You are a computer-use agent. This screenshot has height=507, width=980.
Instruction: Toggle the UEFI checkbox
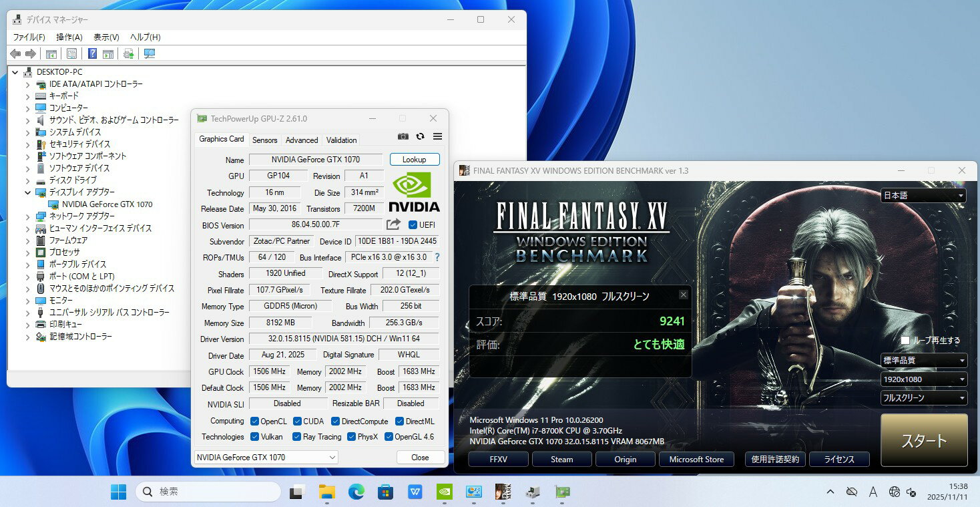click(413, 225)
